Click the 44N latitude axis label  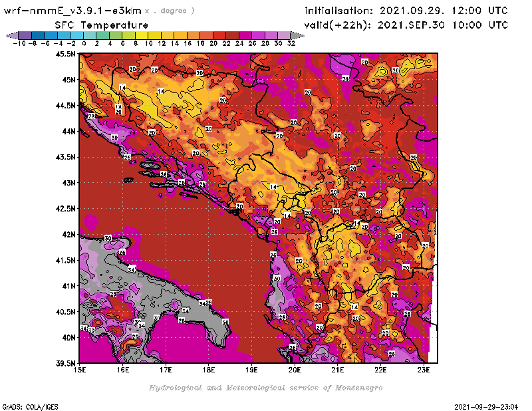point(68,131)
